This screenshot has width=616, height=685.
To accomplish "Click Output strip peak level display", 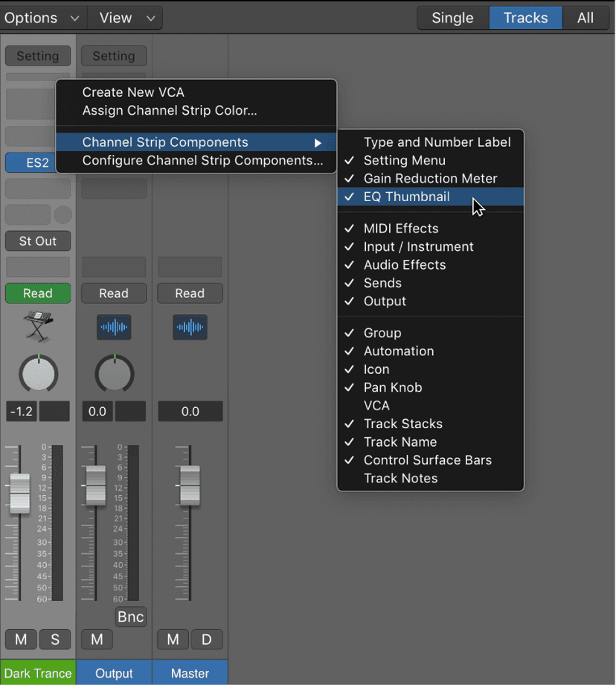I will tap(130, 412).
